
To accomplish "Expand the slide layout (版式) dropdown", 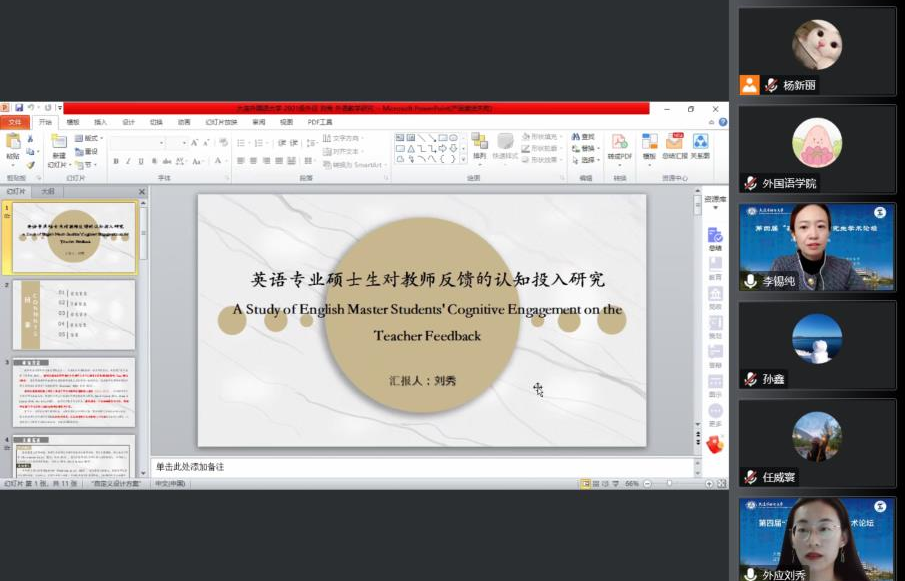I will [92, 138].
